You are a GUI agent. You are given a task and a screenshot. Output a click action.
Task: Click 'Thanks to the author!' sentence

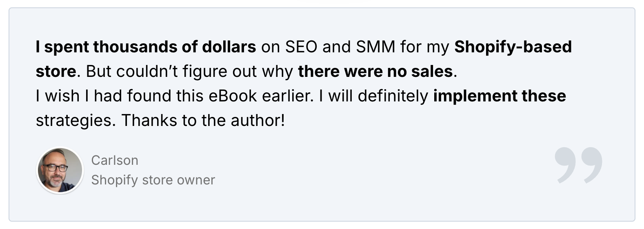(x=203, y=121)
